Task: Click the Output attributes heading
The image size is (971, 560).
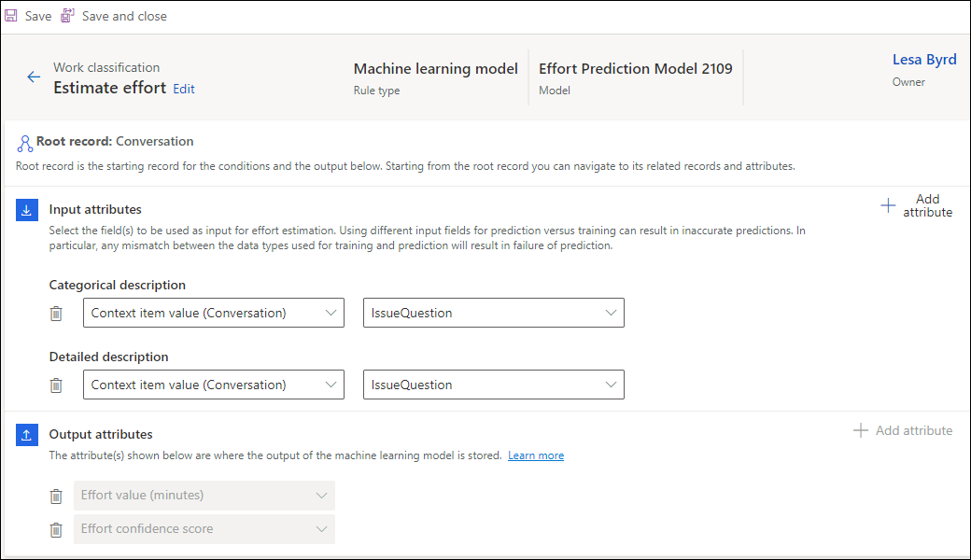Action: [x=101, y=434]
